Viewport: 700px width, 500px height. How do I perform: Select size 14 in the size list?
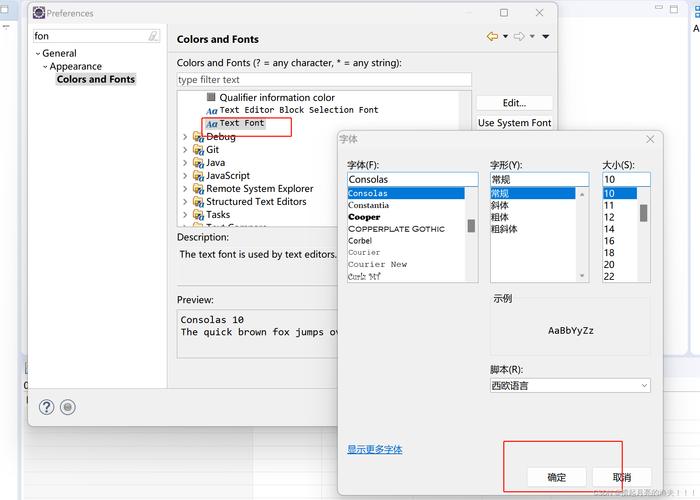[x=609, y=229]
